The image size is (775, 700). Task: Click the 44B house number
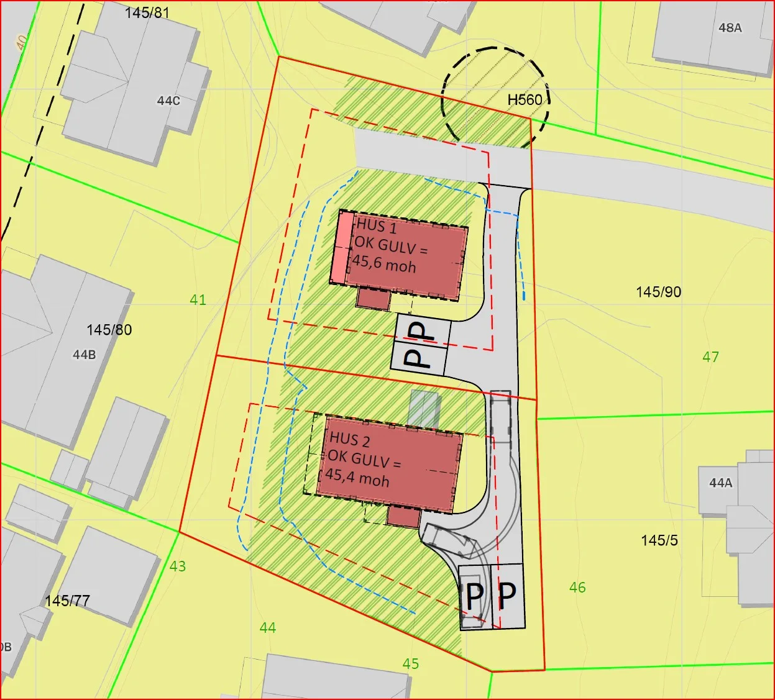85,355
